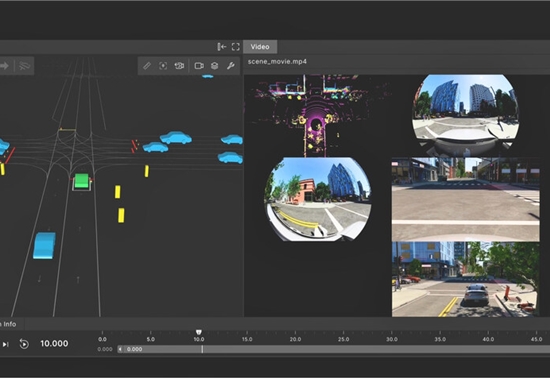550x378 pixels.
Task: Open the wrench settings tool
Action: click(x=230, y=66)
